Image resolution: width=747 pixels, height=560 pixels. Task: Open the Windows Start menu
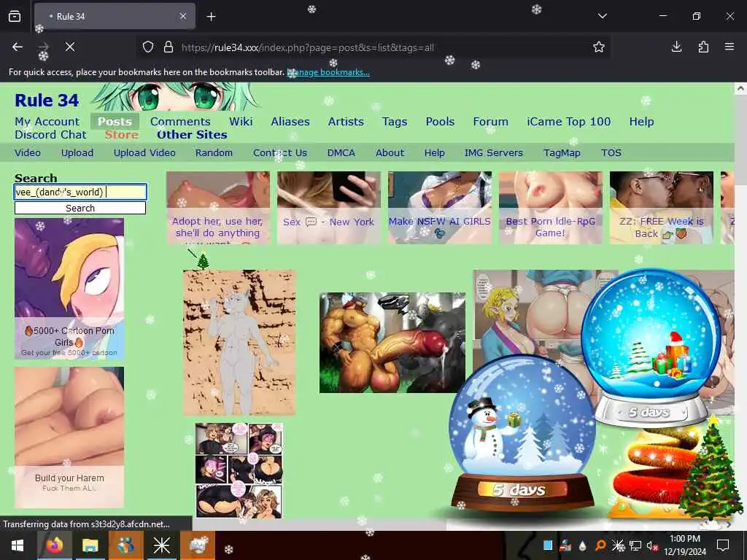pyautogui.click(x=18, y=545)
